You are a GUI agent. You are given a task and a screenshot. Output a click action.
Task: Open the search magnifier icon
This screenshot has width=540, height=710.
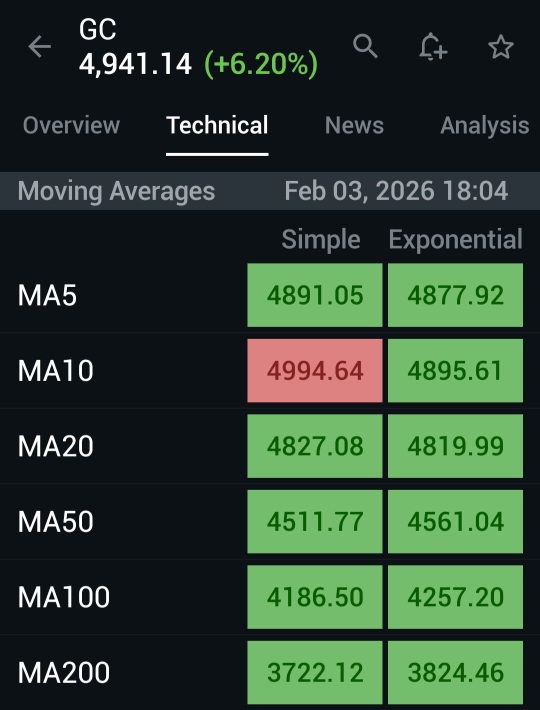click(x=365, y=46)
